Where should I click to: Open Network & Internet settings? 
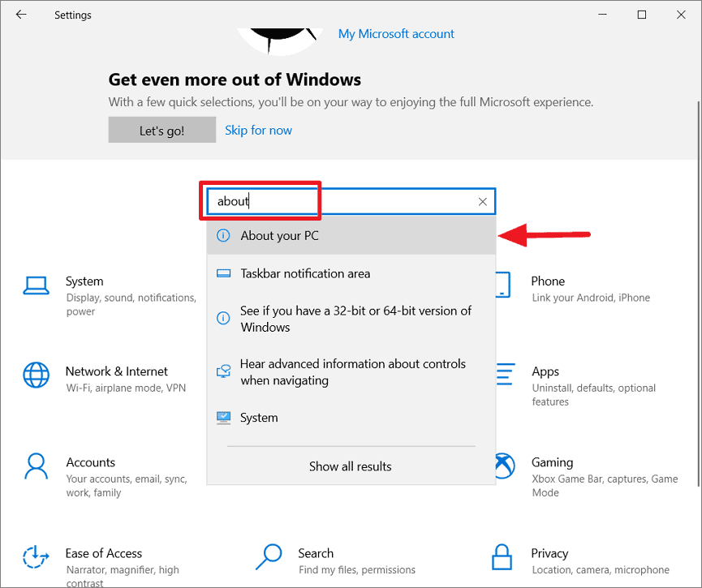point(106,380)
